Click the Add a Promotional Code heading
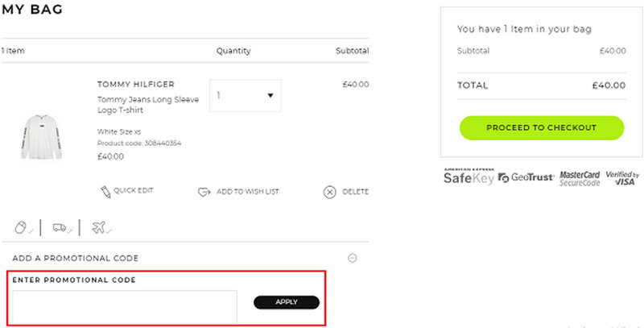The width and height of the screenshot is (644, 328). 76,258
